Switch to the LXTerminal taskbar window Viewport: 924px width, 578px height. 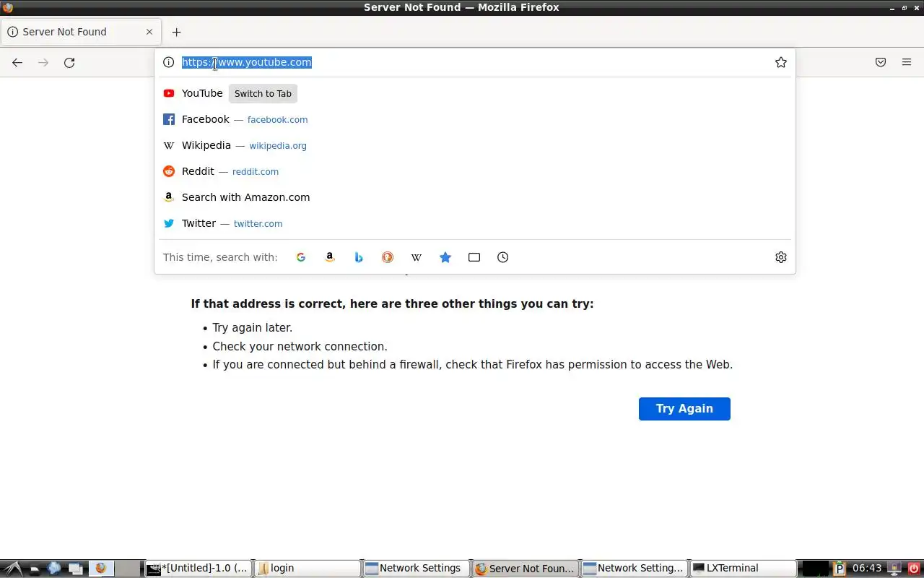point(744,569)
